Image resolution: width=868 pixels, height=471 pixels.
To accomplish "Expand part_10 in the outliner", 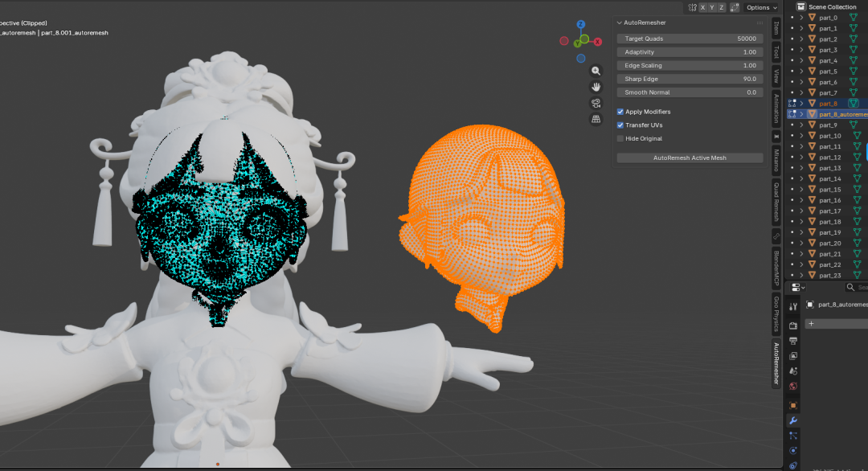I will point(801,136).
